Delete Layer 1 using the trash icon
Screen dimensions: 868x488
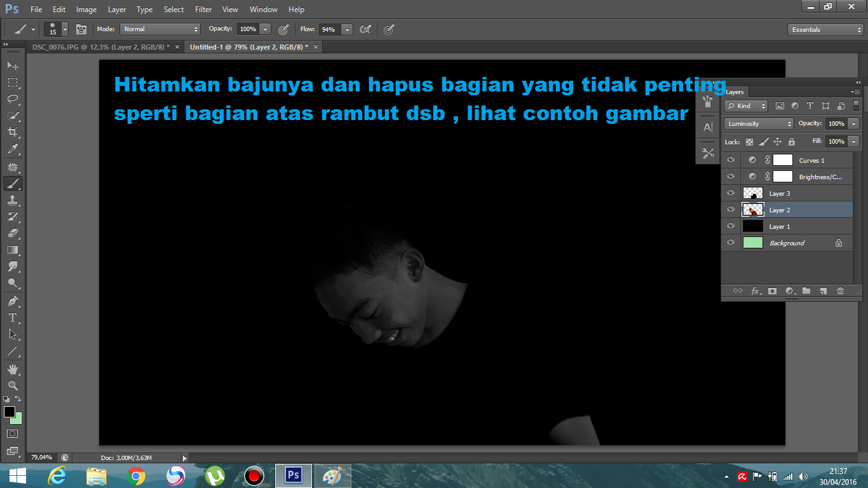[x=840, y=290]
